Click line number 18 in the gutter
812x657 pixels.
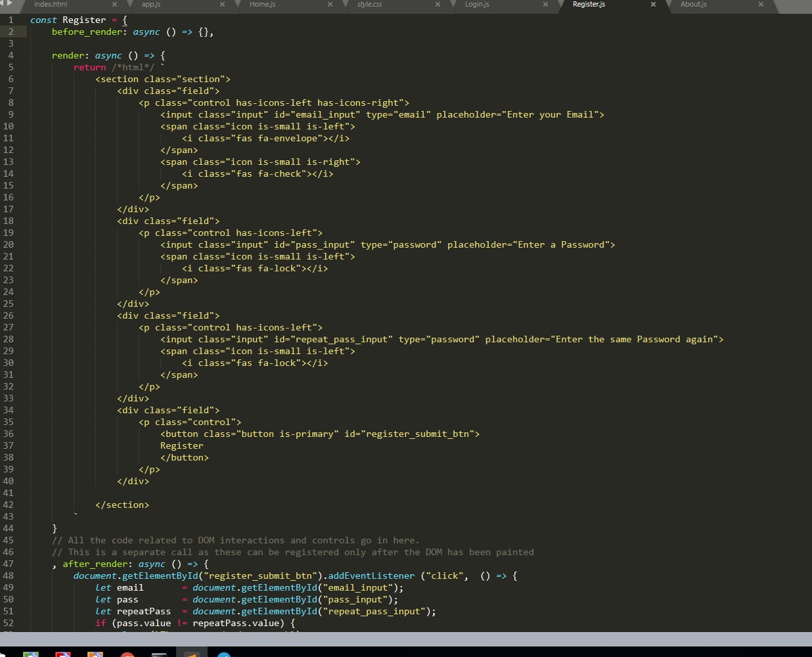point(9,221)
